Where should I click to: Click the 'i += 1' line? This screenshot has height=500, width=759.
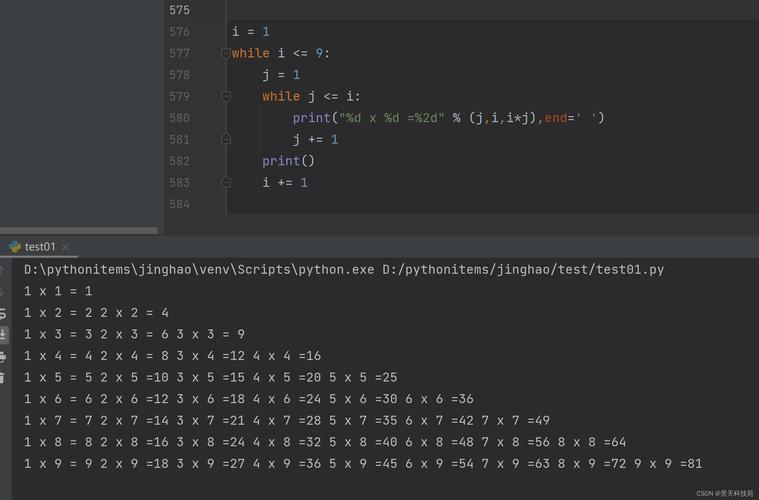[x=285, y=183]
